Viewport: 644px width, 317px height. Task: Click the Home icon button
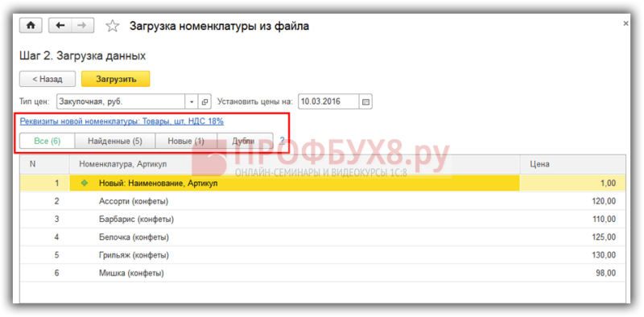click(31, 26)
